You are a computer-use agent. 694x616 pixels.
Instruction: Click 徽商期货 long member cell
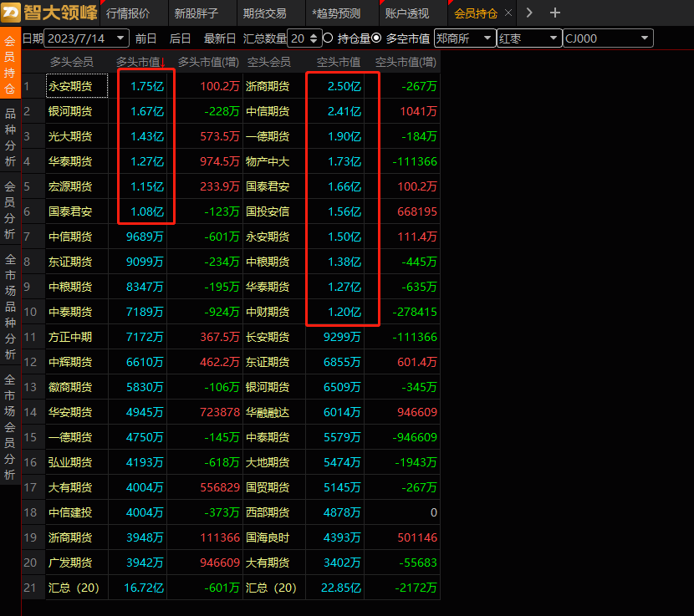pyautogui.click(x=77, y=387)
